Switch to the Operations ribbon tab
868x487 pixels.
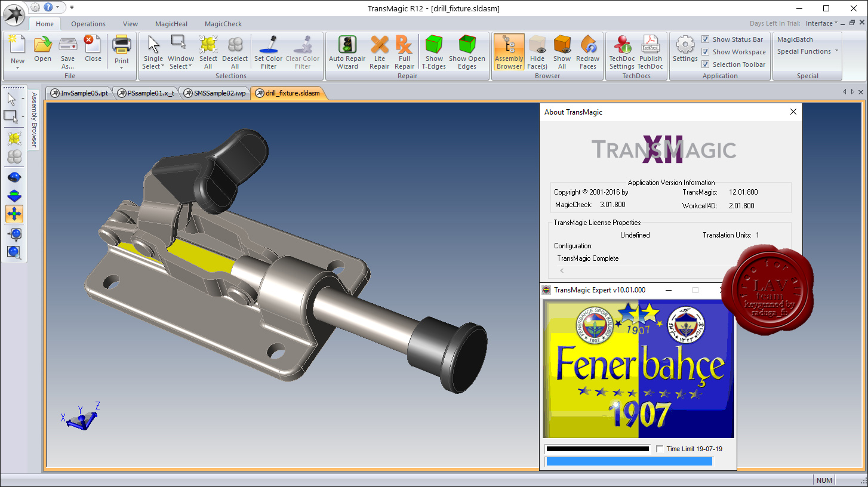[88, 24]
